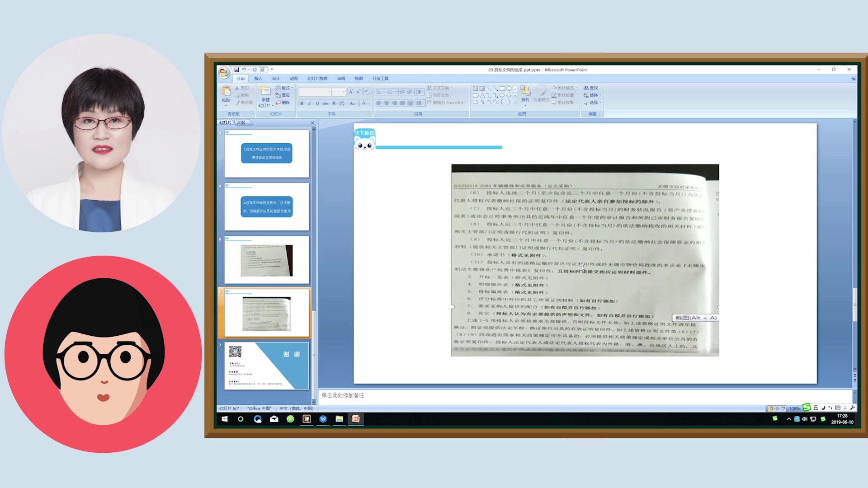Viewport: 868px width, 488px height.
Task: Click the Paste clipboard icon
Action: click(x=226, y=92)
